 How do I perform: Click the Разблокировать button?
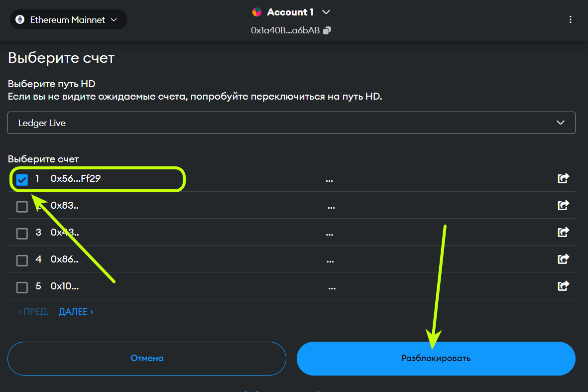[x=436, y=358]
